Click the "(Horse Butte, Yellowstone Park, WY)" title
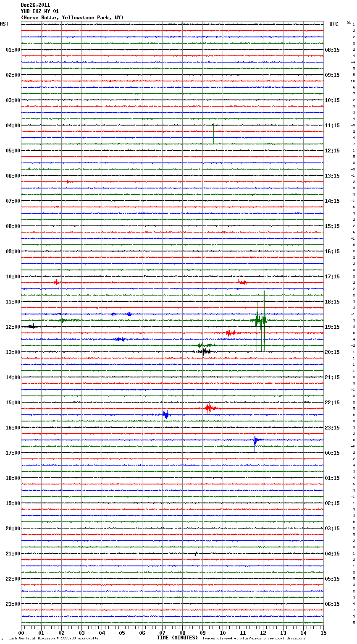The image size is (357, 644). pyautogui.click(x=72, y=18)
